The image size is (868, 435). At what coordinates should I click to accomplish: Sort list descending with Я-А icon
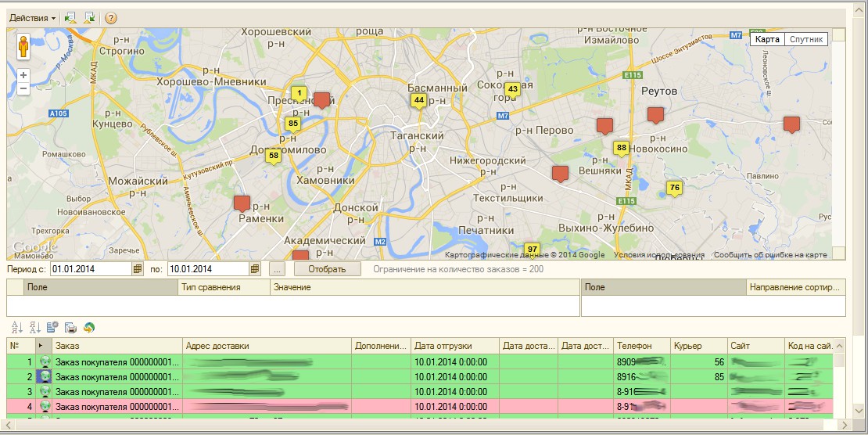[35, 328]
